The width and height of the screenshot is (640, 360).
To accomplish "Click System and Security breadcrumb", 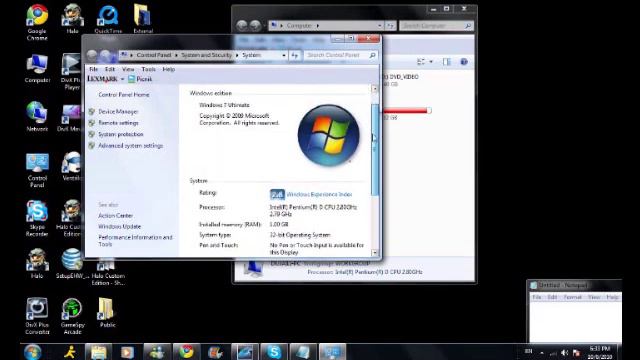I will [206, 55].
